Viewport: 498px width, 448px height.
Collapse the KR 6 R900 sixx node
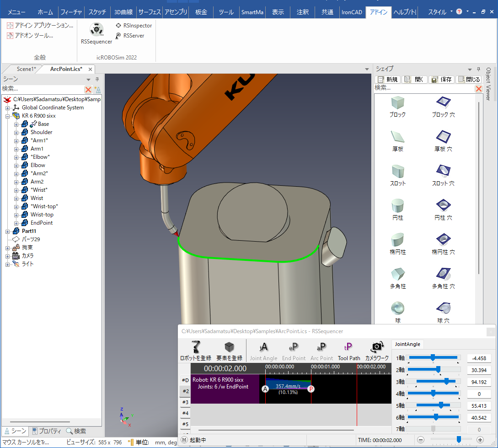pos(8,116)
